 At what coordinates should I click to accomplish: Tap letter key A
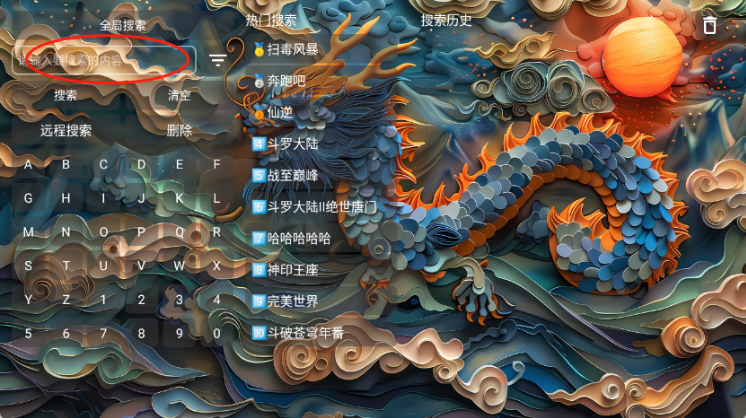(28, 165)
